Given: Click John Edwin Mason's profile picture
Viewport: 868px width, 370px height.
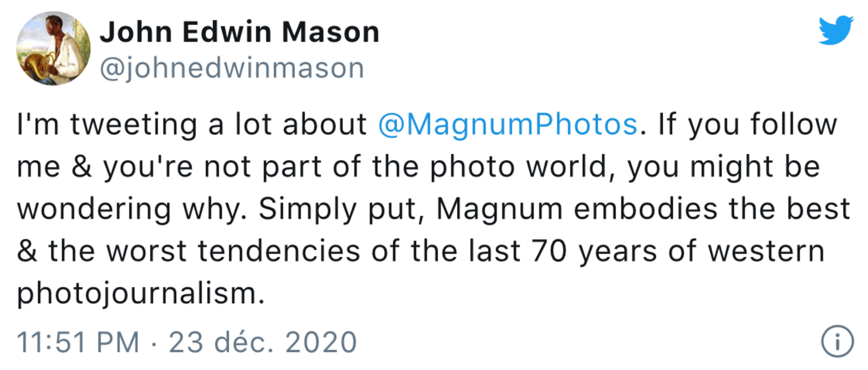Looking at the screenshot, I should tap(53, 48).
